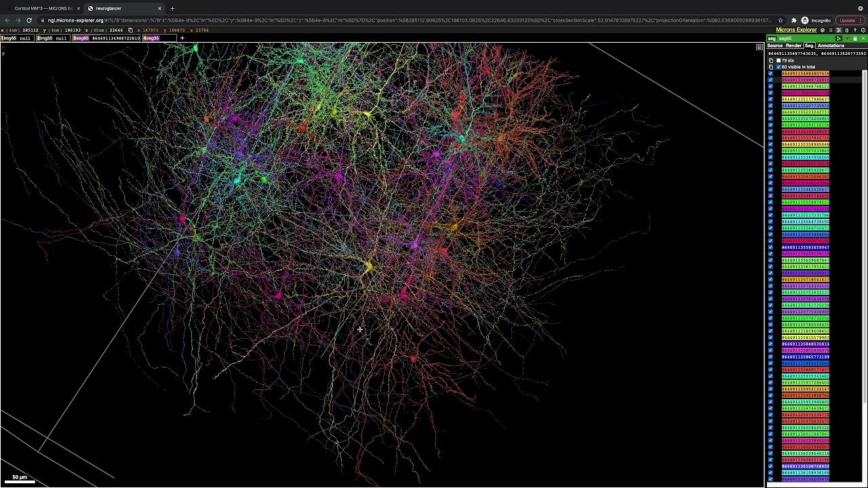Open the JSON state editor braces icon
868x488 pixels.
tap(847, 30)
